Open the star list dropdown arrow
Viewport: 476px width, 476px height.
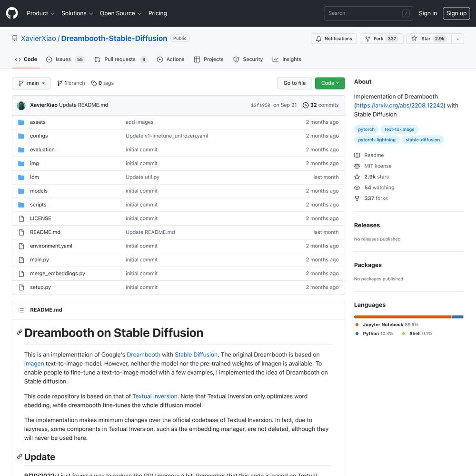tap(458, 39)
